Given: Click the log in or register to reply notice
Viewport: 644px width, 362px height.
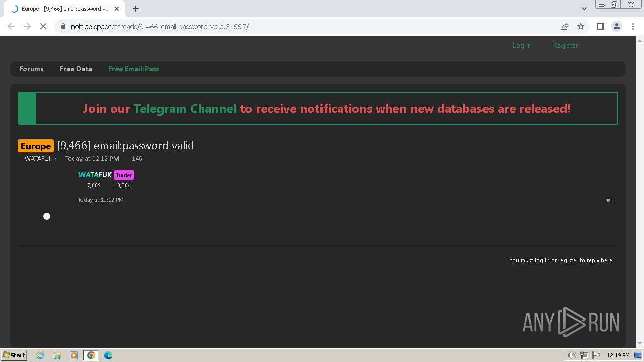Looking at the screenshot, I should point(561,260).
